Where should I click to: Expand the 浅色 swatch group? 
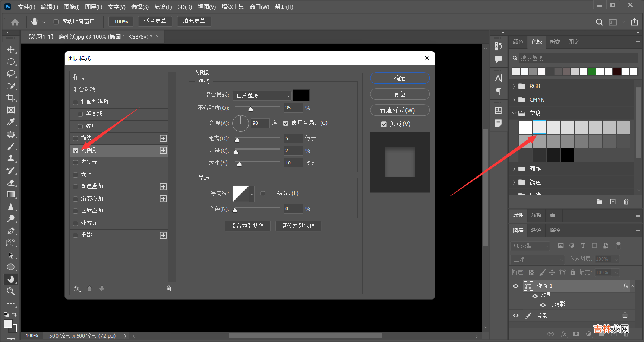coord(514,182)
